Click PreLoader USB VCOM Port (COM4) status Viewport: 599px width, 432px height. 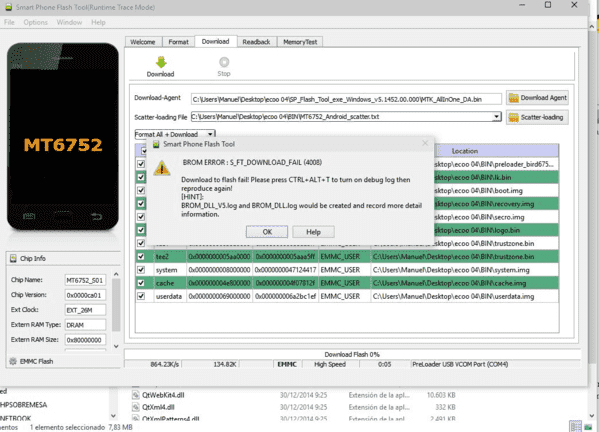[460, 364]
